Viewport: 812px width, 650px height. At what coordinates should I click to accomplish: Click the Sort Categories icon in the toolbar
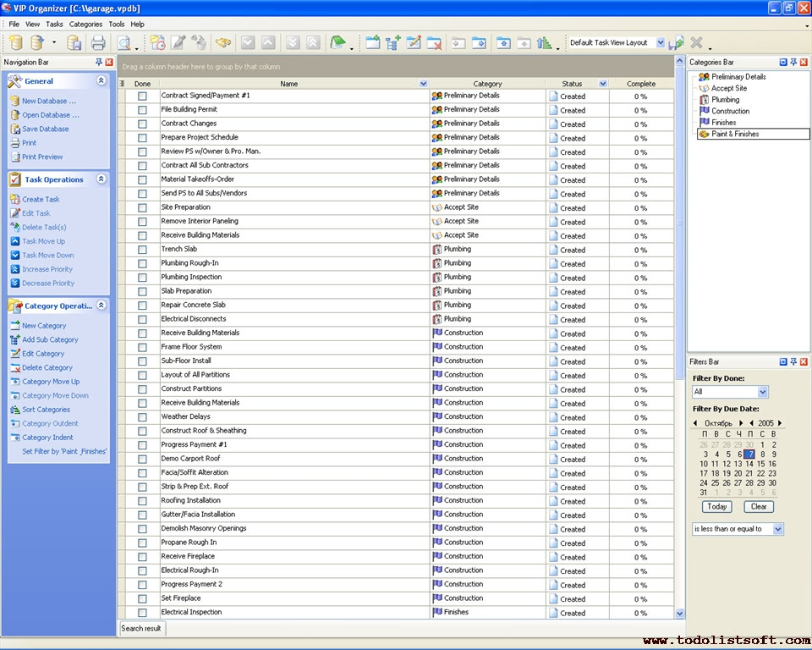[544, 43]
